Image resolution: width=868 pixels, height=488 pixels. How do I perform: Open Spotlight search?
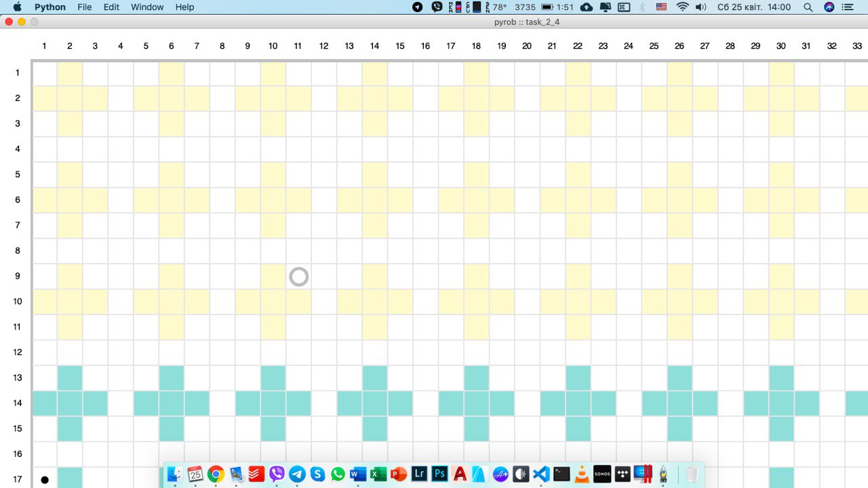808,7
